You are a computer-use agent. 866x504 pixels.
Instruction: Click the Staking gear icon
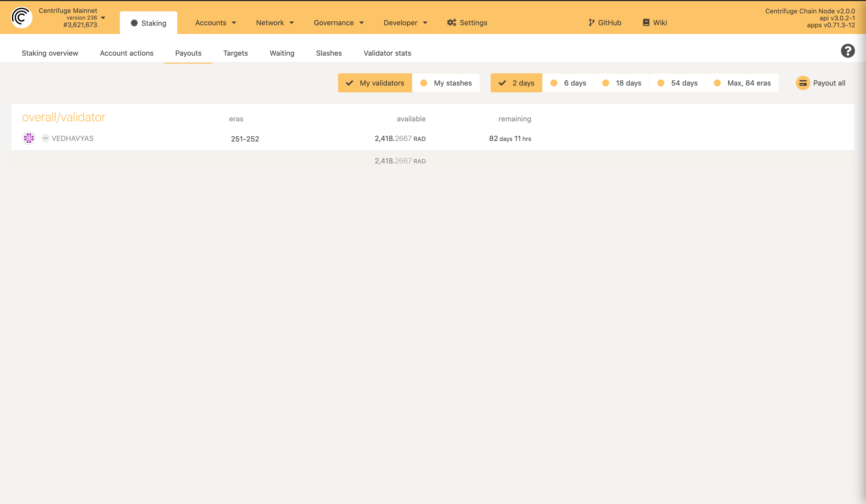[134, 23]
